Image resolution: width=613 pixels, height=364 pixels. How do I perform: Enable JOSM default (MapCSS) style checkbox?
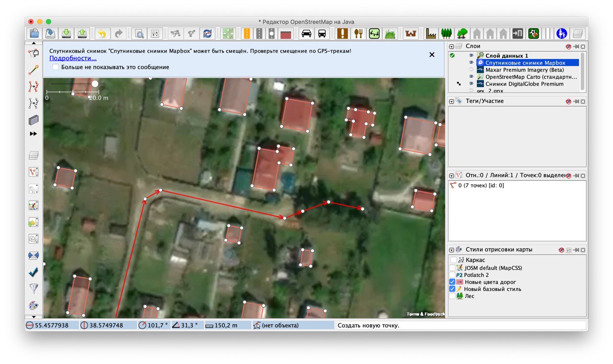pos(453,267)
